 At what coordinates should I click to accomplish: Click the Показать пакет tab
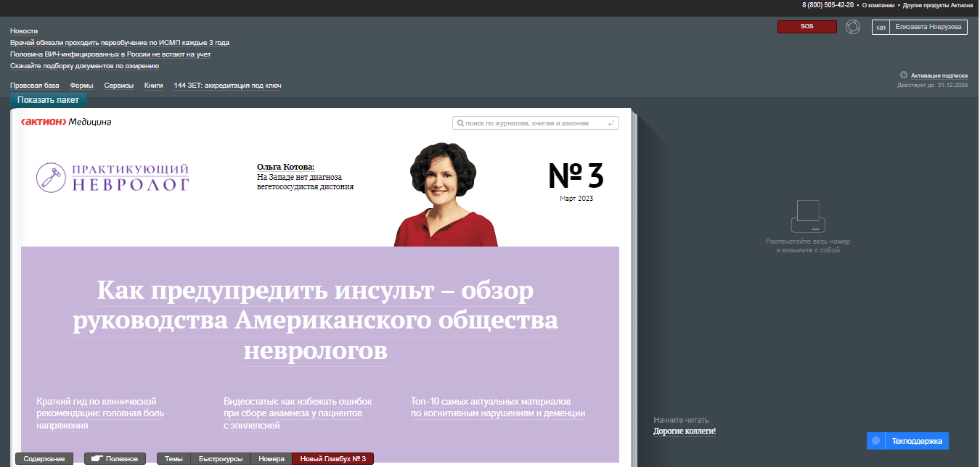pyautogui.click(x=48, y=100)
